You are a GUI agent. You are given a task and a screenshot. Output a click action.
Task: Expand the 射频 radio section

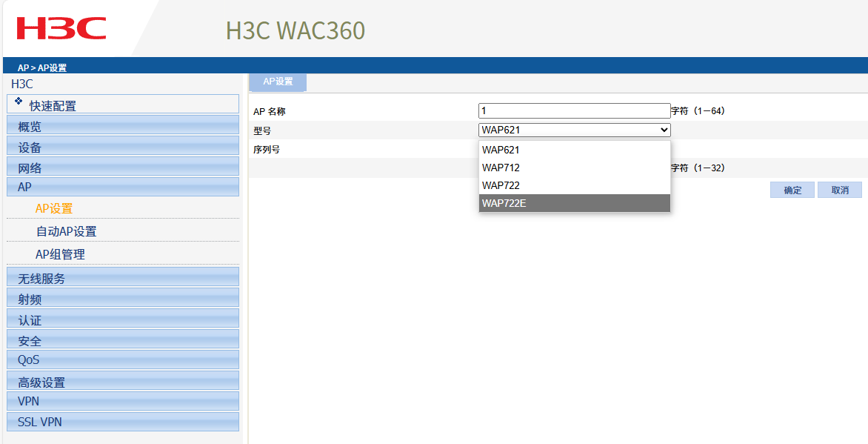(123, 298)
